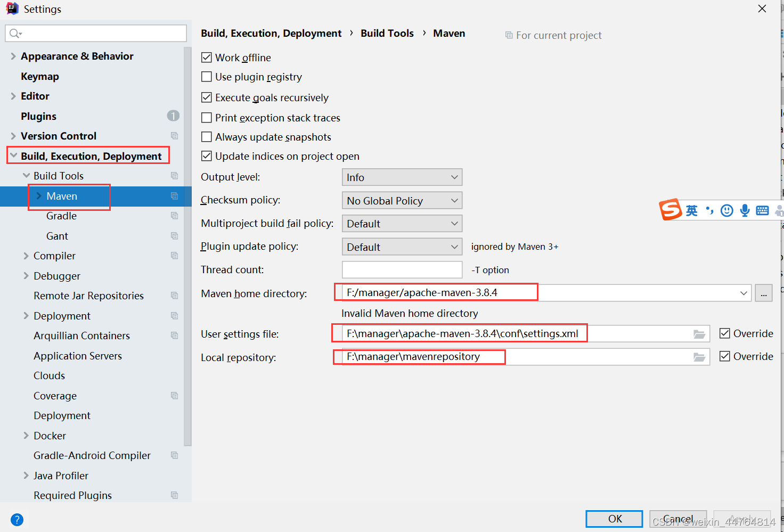Uncheck Work offline checkbox

[207, 57]
